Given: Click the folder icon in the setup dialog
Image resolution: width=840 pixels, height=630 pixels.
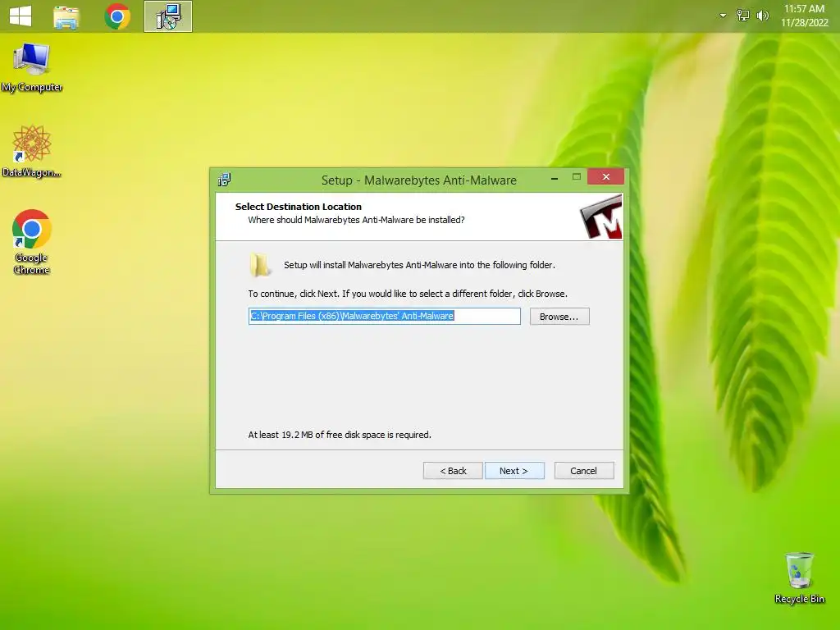Looking at the screenshot, I should tap(260, 265).
